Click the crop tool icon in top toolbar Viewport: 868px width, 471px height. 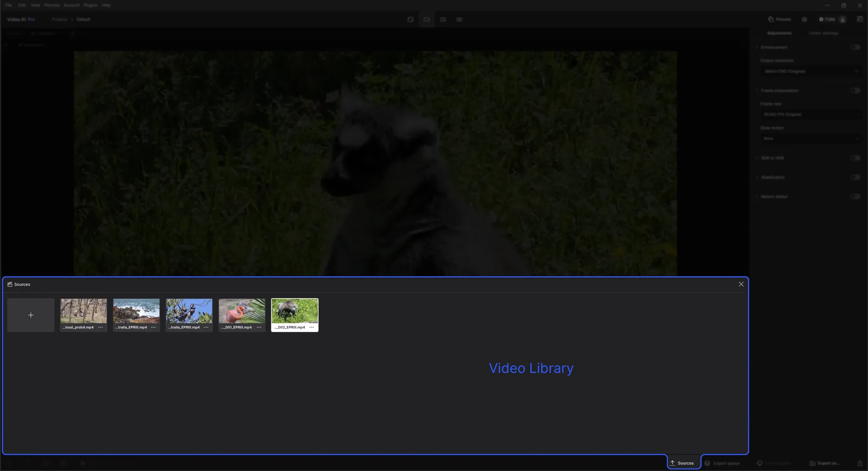[410, 20]
